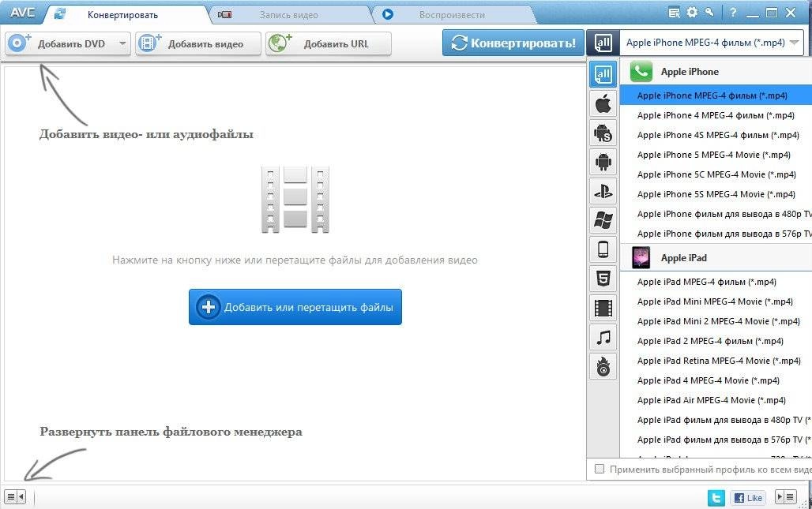Viewport: 812px width, 509px height.
Task: Collapse the Apple iPhone group header
Action: pyautogui.click(x=716, y=72)
